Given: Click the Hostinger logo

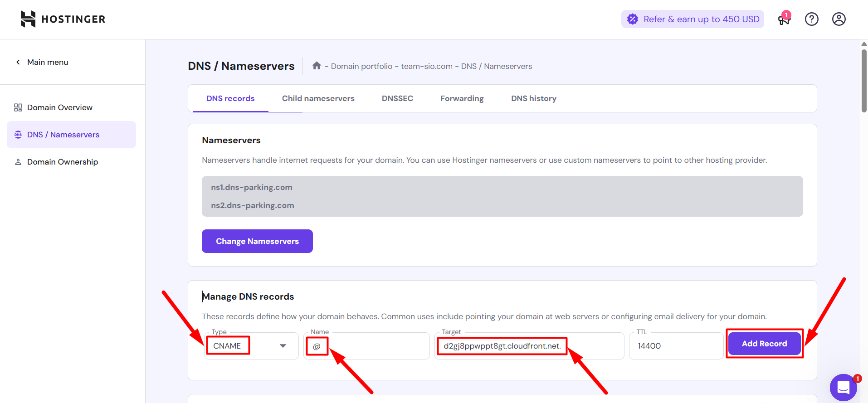Looking at the screenshot, I should [x=63, y=19].
